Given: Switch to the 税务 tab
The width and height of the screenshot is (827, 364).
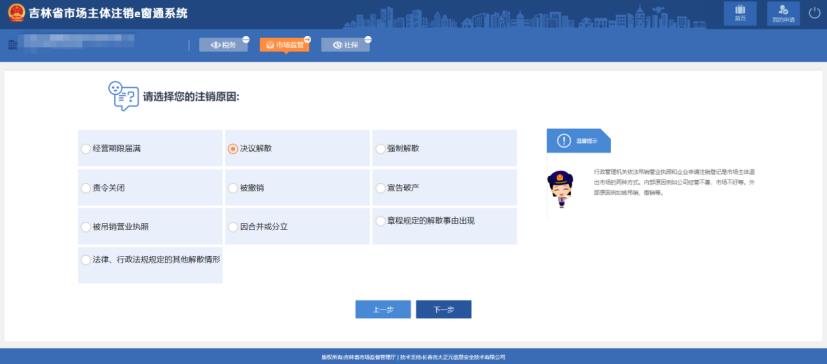Looking at the screenshot, I should (223, 45).
